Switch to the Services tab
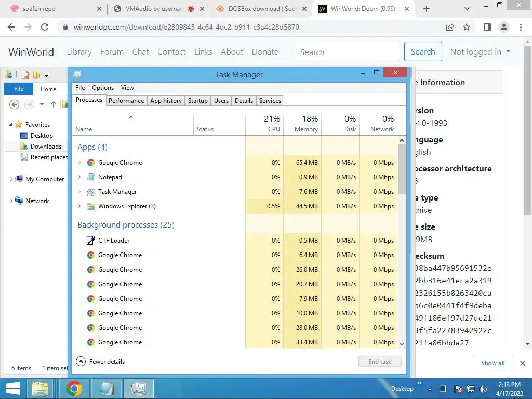This screenshot has width=532, height=399. (x=270, y=101)
